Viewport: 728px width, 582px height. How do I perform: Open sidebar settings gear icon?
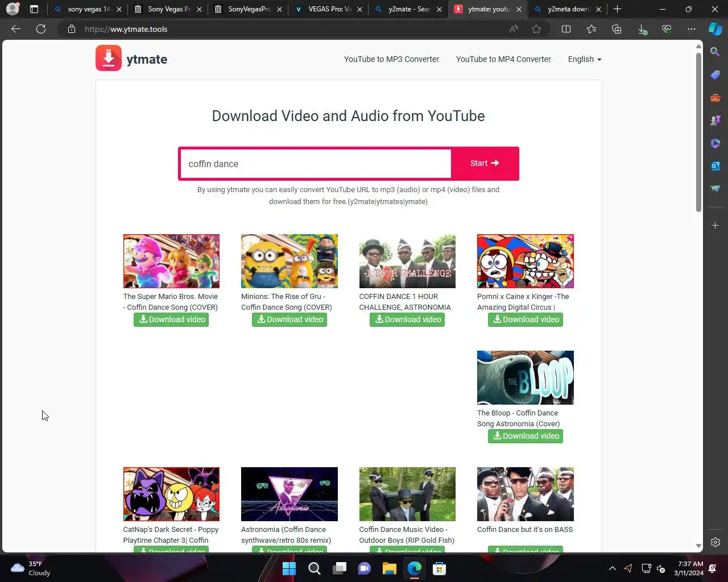[715, 542]
